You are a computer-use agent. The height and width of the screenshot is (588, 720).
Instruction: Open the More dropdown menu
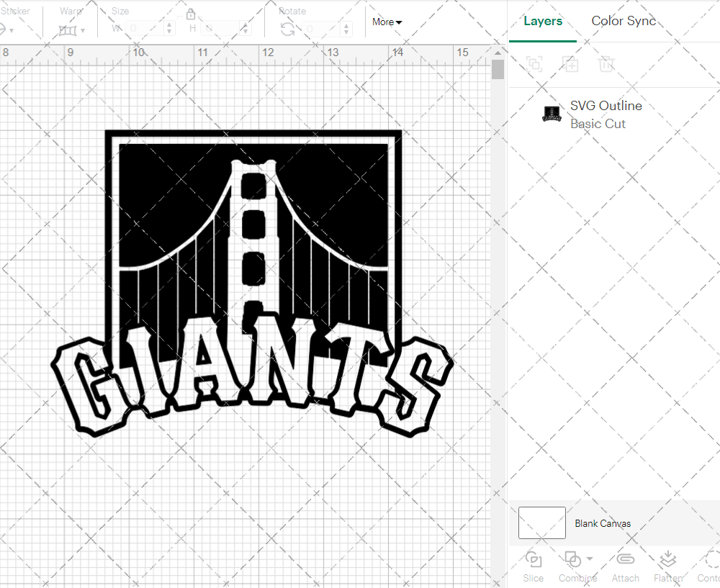(x=387, y=22)
